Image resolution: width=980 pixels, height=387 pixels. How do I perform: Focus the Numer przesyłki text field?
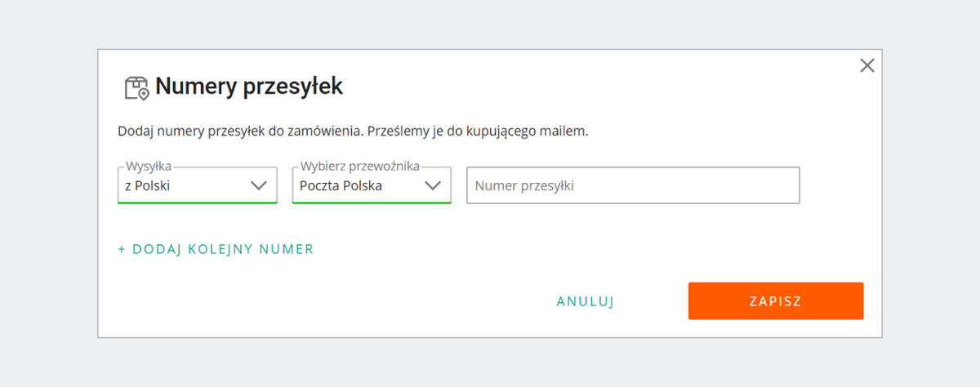tap(633, 185)
